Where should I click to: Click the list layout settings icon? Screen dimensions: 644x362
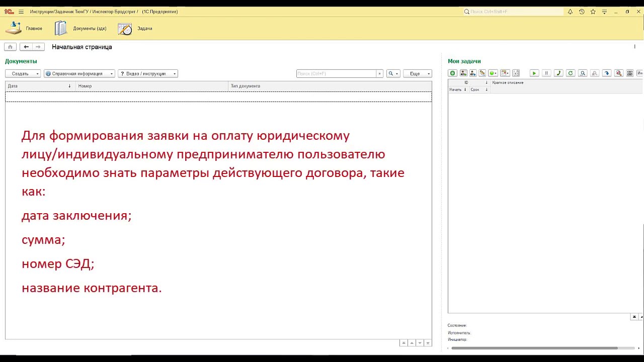516,73
